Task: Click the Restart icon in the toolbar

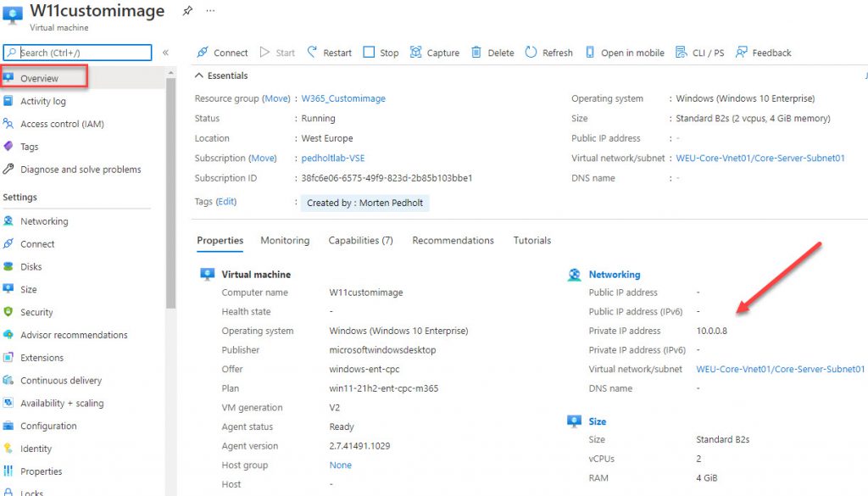Action: (x=312, y=52)
